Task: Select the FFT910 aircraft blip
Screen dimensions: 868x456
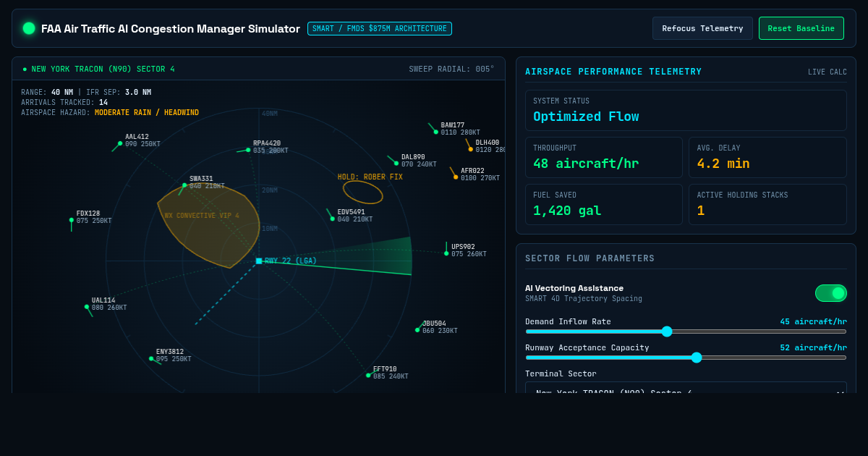Action: pos(368,376)
